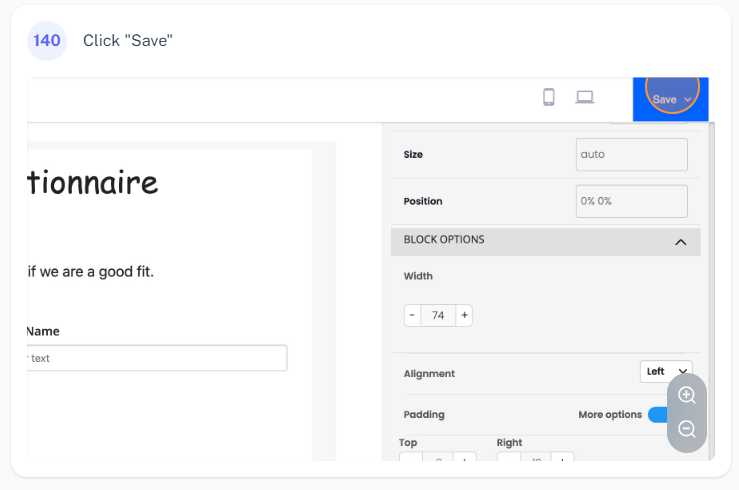Screen dimensions: 739x490
Task: Select the questionnaire heading text
Action: click(x=92, y=183)
